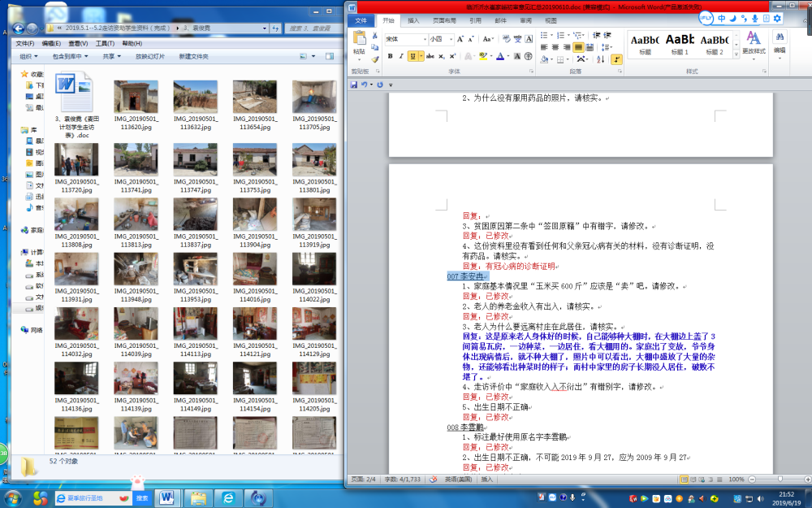
Task: Click the Sort icon
Action: coord(601,59)
